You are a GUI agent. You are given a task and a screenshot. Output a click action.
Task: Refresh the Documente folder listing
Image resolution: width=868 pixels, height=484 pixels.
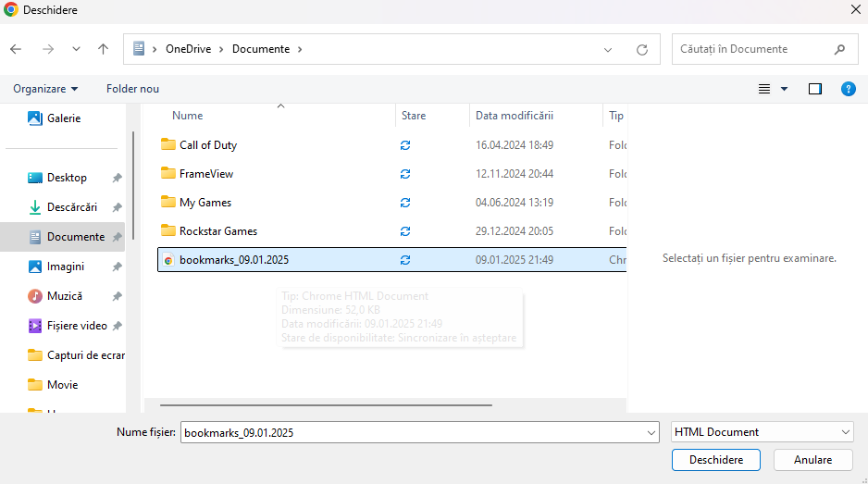point(641,49)
